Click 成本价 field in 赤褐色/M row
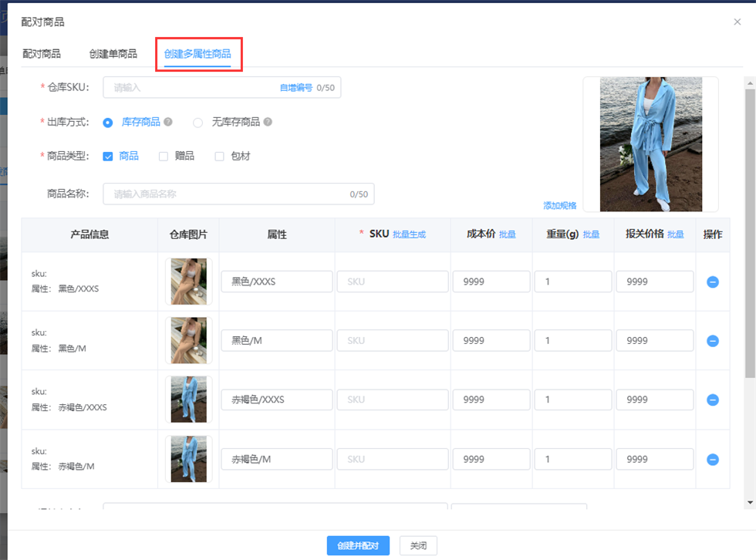The image size is (756, 560). point(491,459)
